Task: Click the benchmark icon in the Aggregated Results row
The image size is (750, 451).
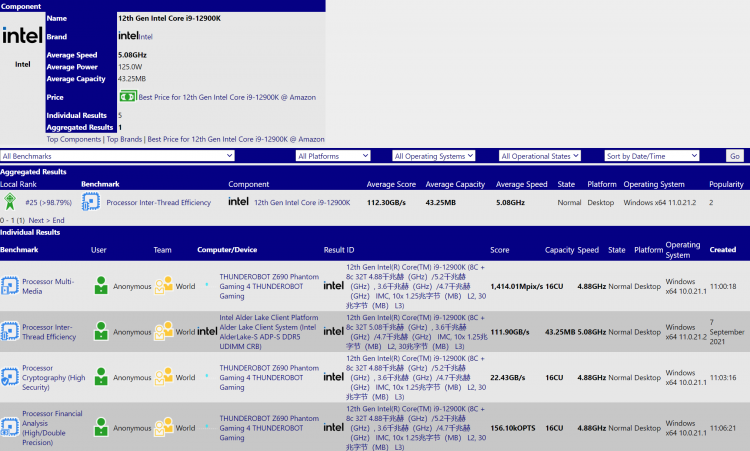Action: click(90, 202)
